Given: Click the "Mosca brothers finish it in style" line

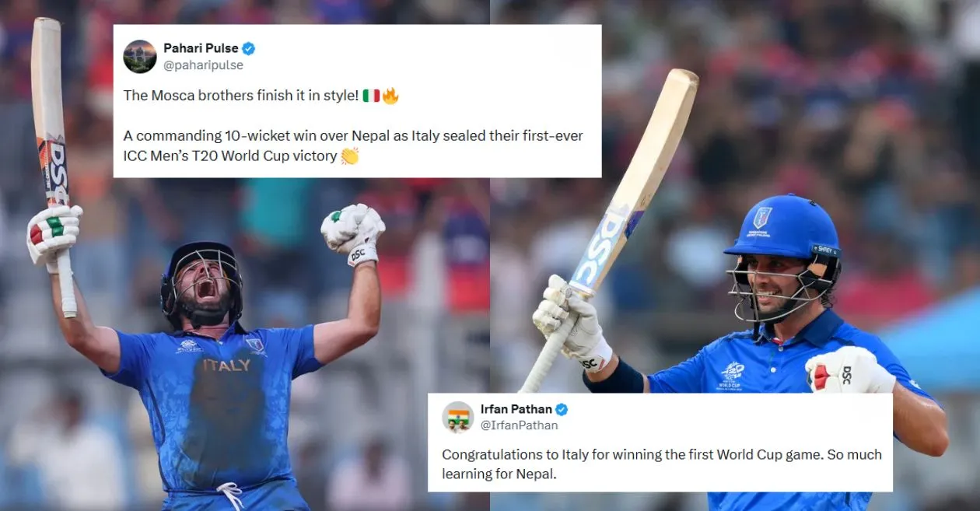Looking at the screenshot, I should [241, 96].
